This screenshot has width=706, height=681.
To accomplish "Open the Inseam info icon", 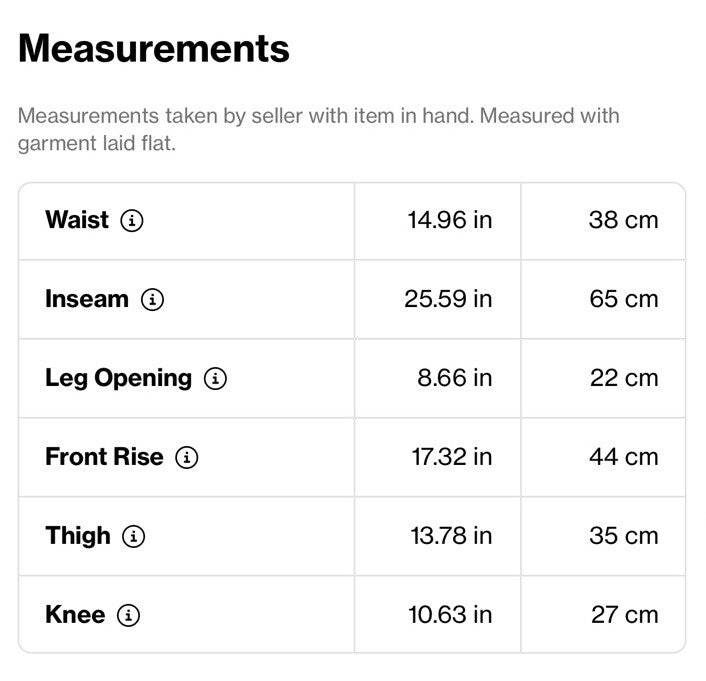I will pos(153,300).
